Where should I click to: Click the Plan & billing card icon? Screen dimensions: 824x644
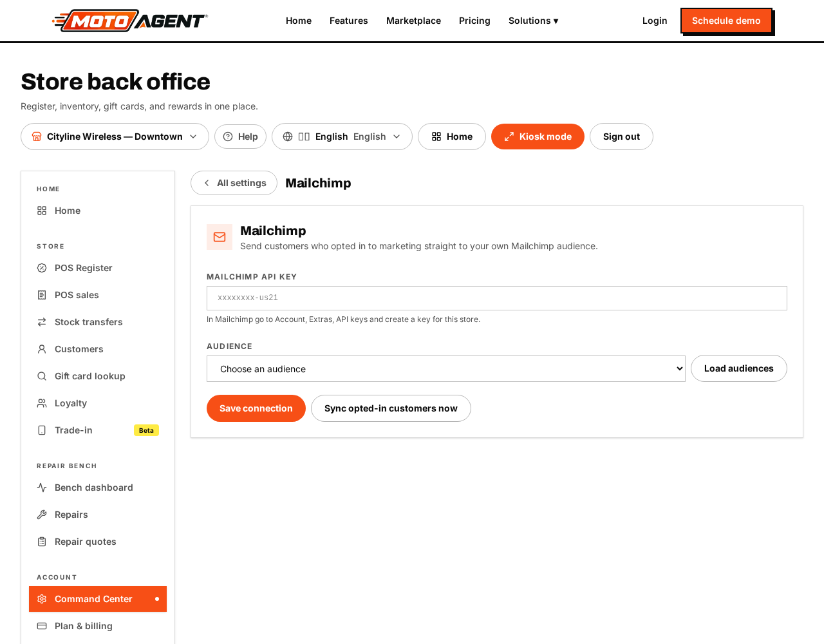coord(42,626)
